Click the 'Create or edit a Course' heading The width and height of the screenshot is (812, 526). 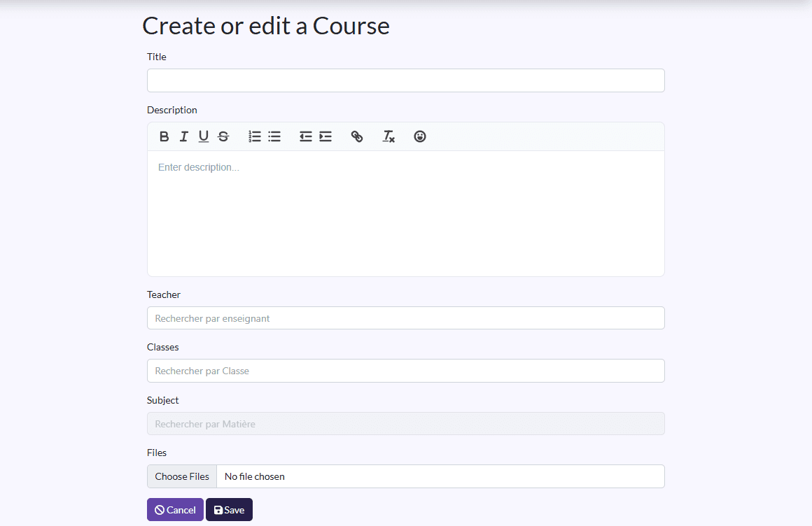(266, 26)
